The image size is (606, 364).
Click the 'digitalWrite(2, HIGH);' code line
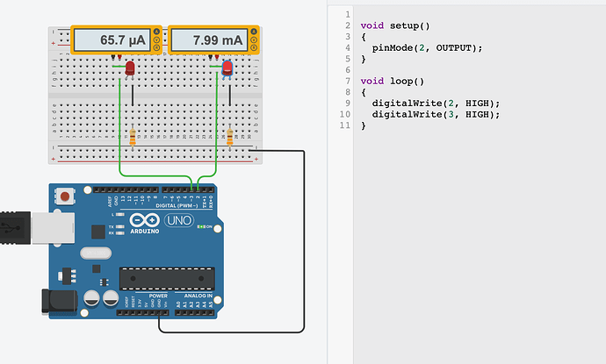coord(436,103)
